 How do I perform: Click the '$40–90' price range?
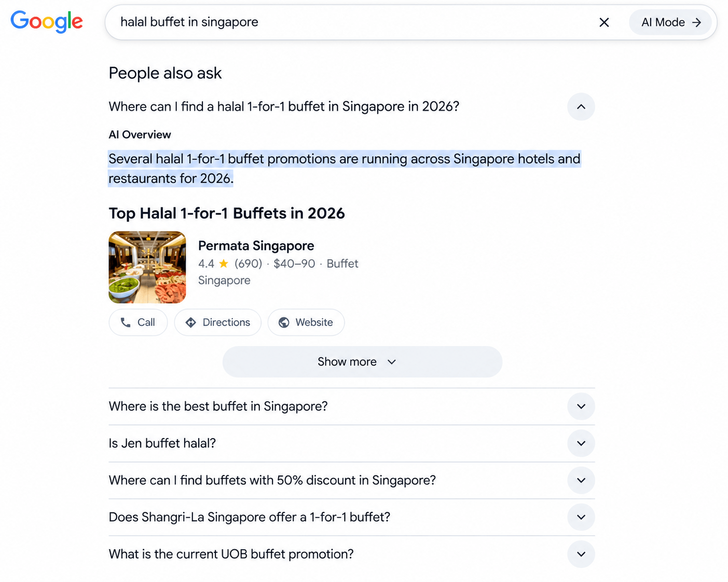pos(294,264)
